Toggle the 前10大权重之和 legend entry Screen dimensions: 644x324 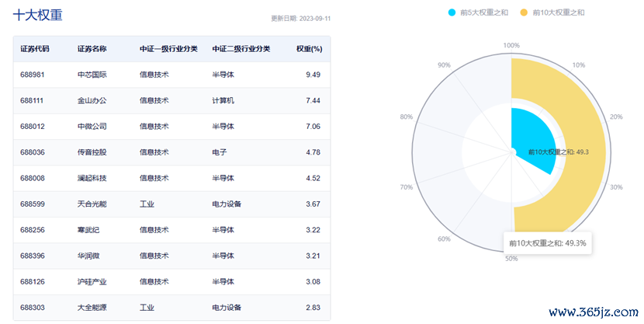pos(552,12)
